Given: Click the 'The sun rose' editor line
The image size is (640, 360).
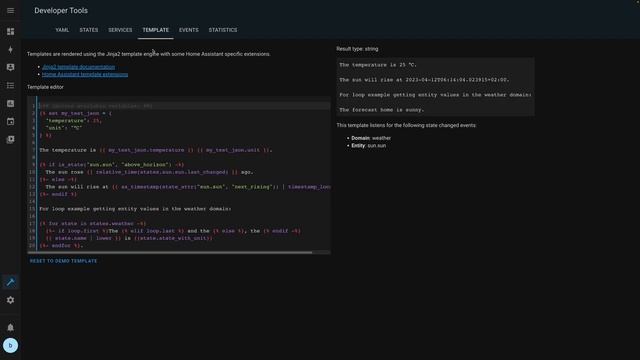Looking at the screenshot, I should [x=149, y=172].
